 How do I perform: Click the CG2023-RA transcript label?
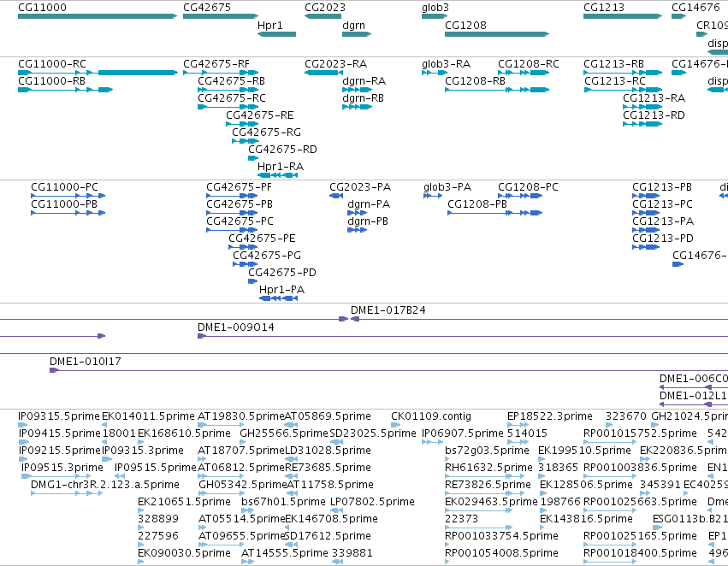click(335, 64)
